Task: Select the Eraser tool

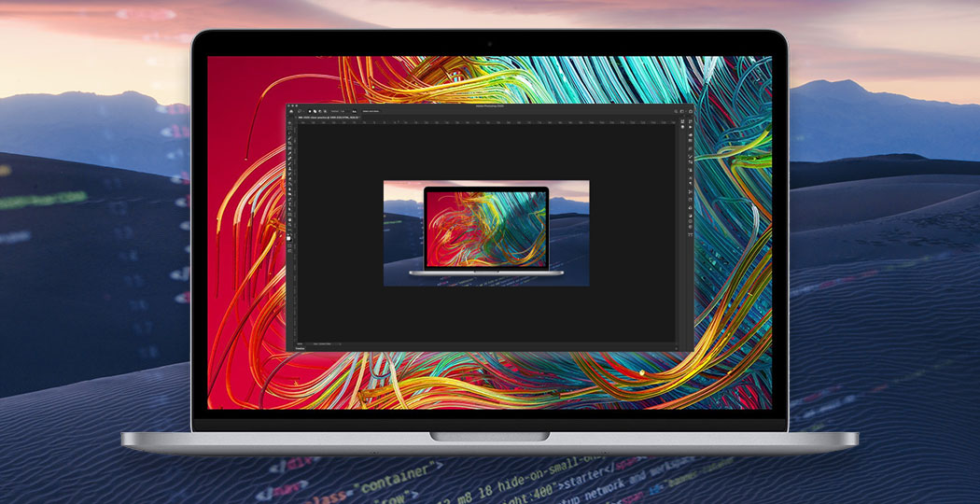Action: pos(289,179)
